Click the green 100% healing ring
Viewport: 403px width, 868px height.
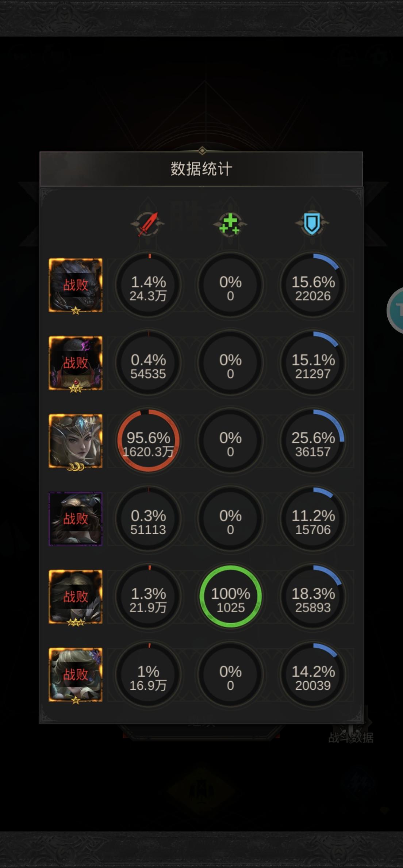[x=230, y=597]
